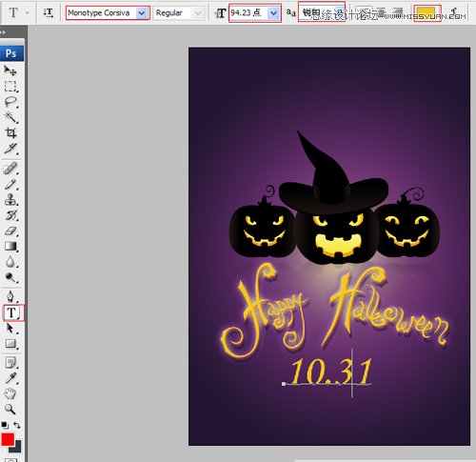This screenshot has width=476, height=462.
Task: Click the yellow text color swatch
Action: (426, 13)
